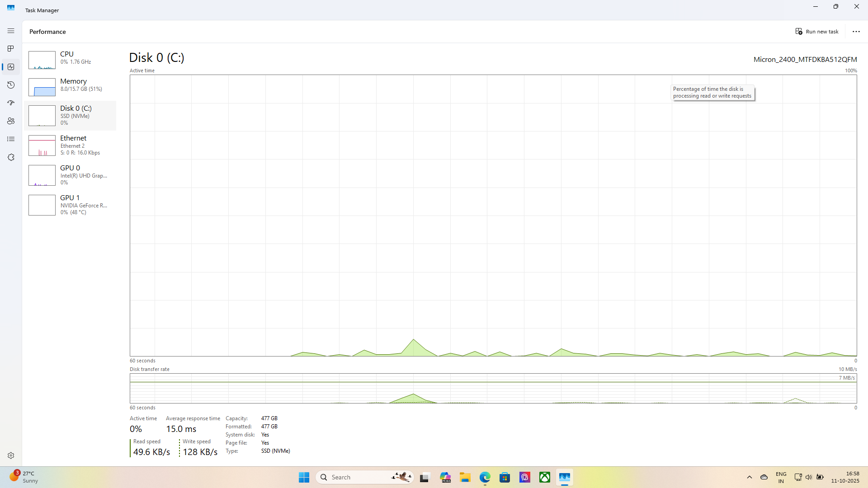Toggle the hamburger navigation menu
This screenshot has height=488, width=868.
point(11,31)
